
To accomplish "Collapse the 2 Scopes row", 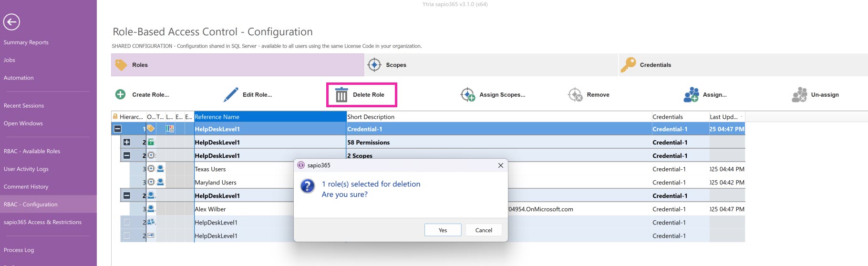I will (x=126, y=155).
